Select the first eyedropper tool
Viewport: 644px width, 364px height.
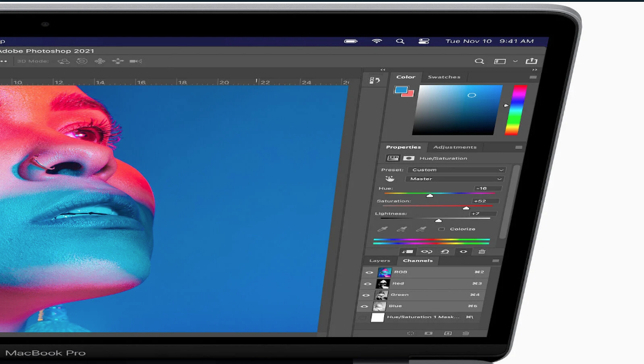(x=382, y=229)
